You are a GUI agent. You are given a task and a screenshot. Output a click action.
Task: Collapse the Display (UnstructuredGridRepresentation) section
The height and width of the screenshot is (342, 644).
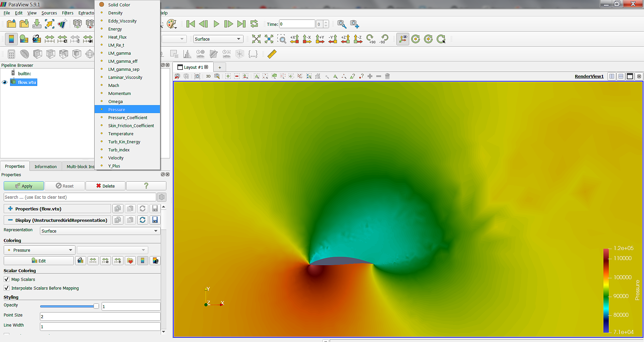coord(10,220)
